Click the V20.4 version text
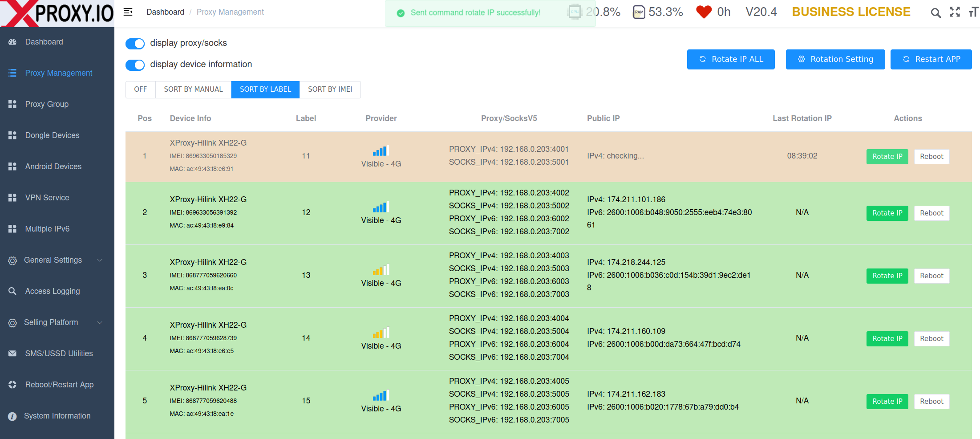The image size is (980, 439). pos(761,12)
